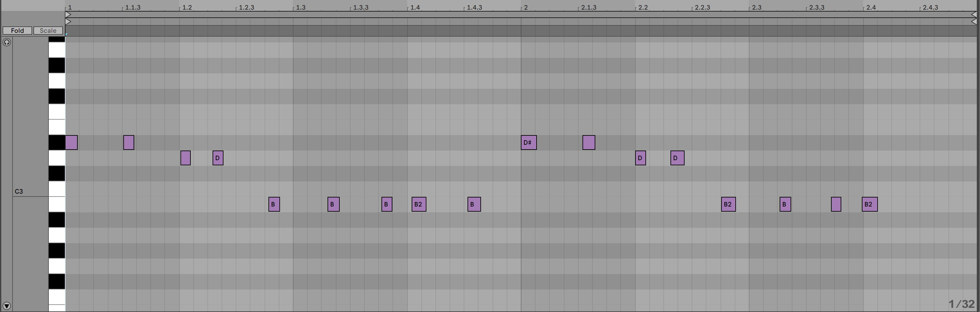980x312 pixels.
Task: Toggle the Scale button
Action: coord(48,31)
